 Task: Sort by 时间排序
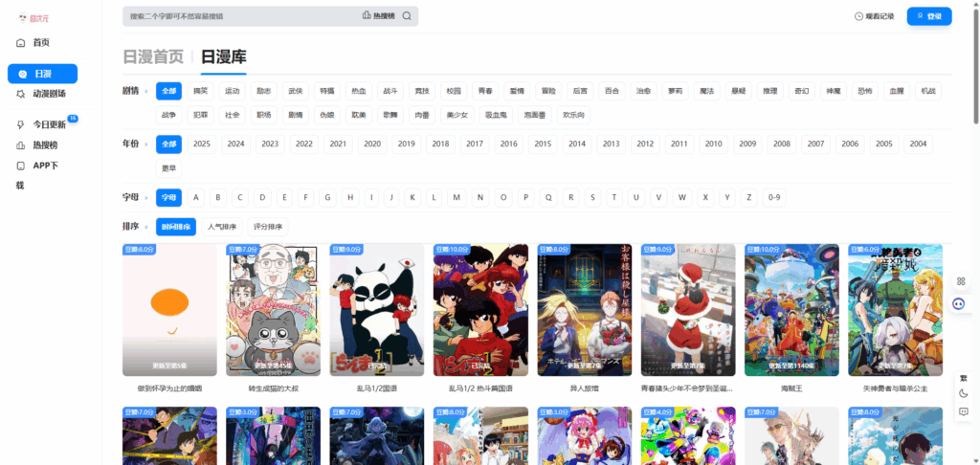[176, 227]
